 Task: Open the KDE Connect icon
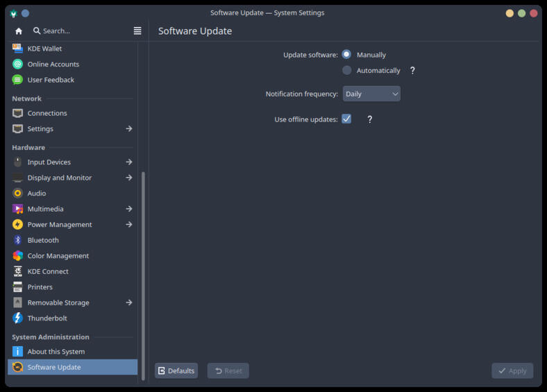(x=17, y=271)
